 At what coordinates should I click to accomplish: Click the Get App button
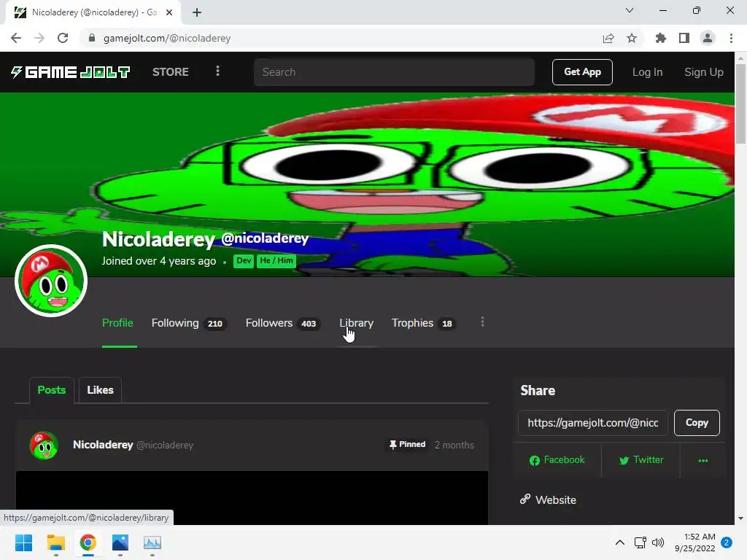click(582, 72)
